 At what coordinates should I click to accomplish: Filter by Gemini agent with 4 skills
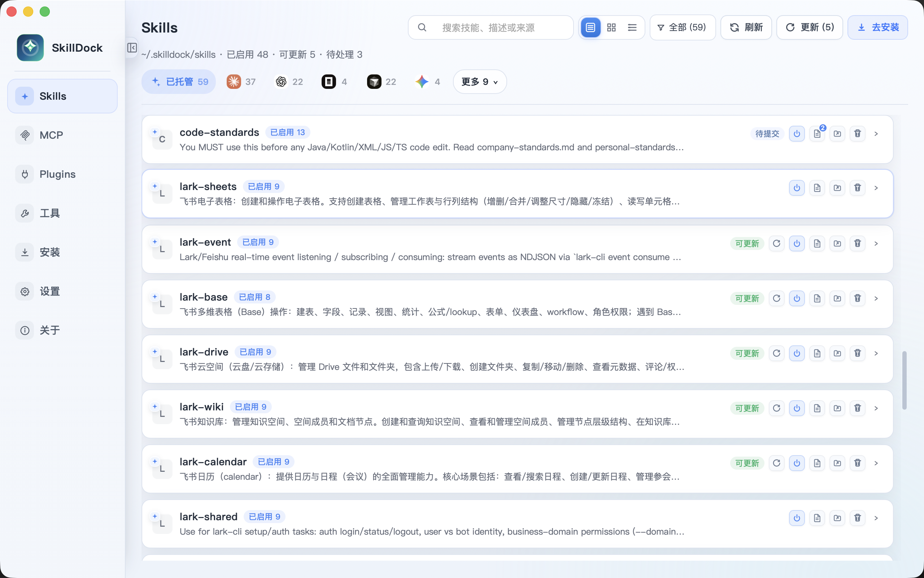click(x=428, y=82)
